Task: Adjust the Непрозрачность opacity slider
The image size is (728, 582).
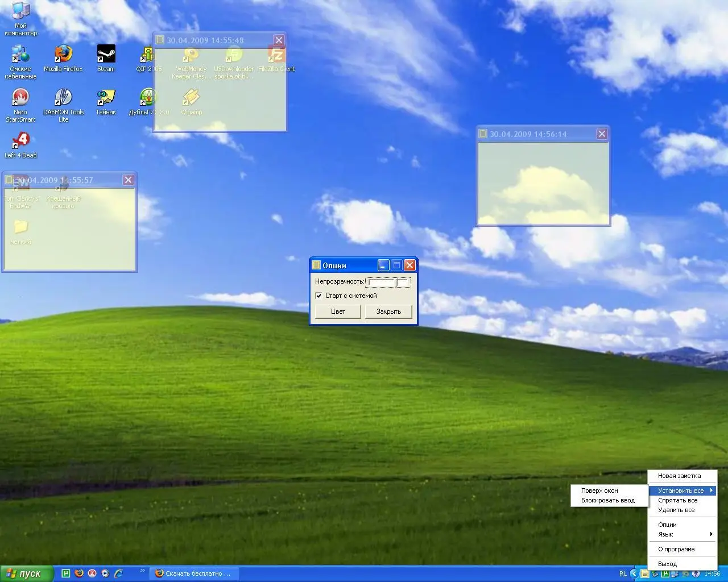Action: pyautogui.click(x=389, y=282)
